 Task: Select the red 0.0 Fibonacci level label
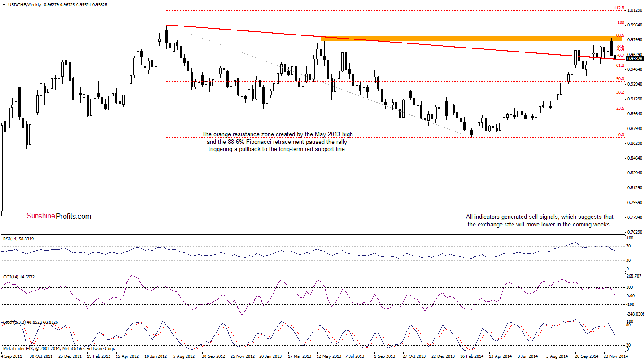pos(621,135)
